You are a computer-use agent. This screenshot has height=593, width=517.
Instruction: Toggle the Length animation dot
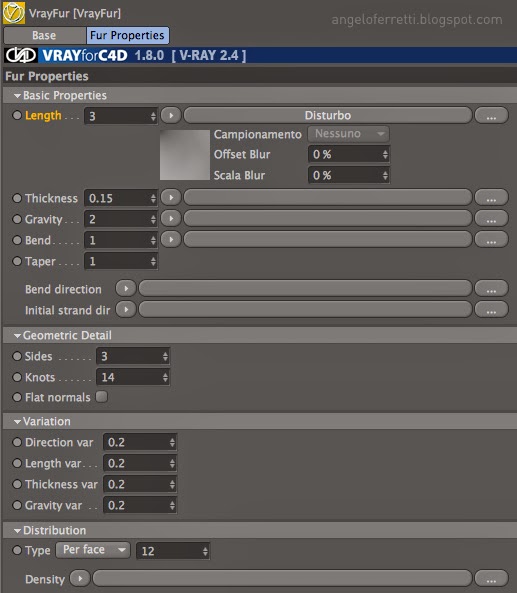coord(17,115)
